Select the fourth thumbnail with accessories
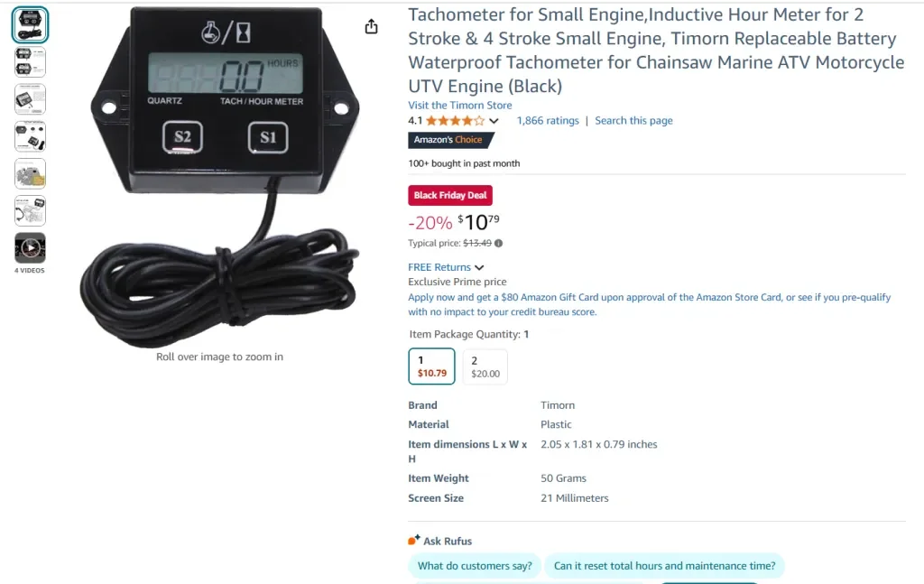The image size is (924, 584). [x=30, y=136]
